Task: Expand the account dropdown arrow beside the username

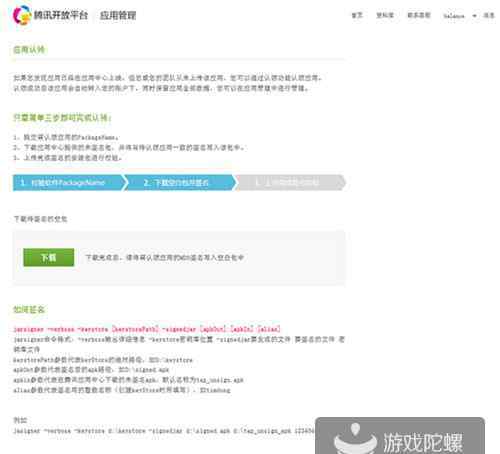Action: click(x=474, y=16)
